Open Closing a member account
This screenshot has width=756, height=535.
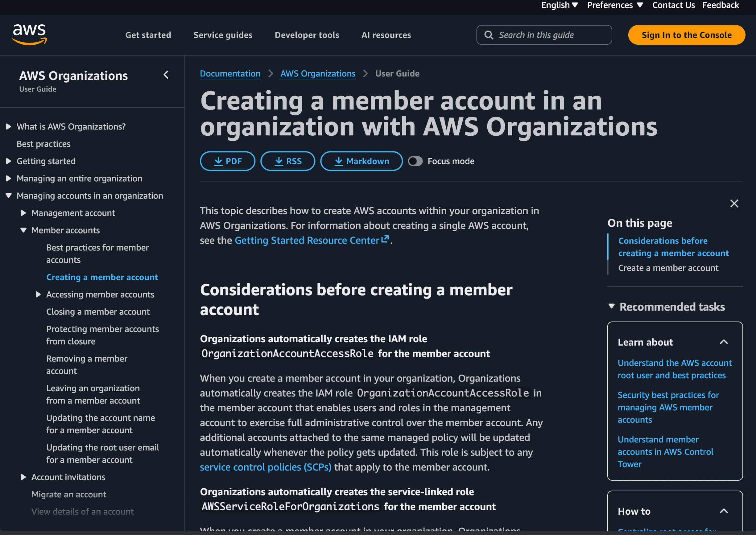(x=98, y=312)
